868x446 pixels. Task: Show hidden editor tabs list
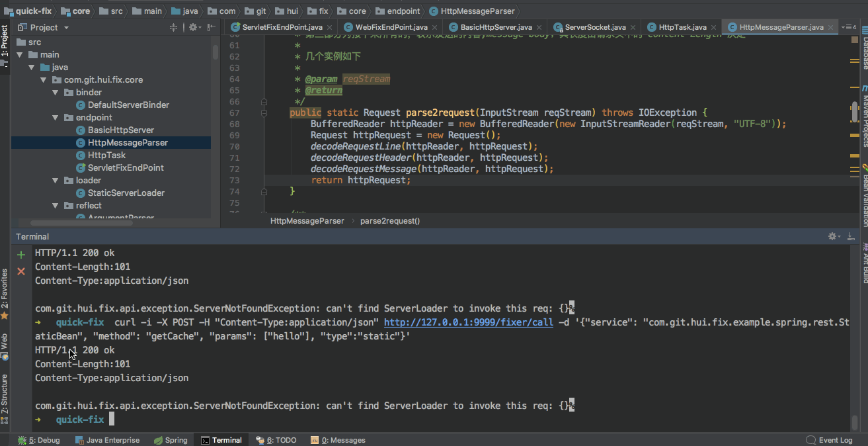click(x=849, y=27)
